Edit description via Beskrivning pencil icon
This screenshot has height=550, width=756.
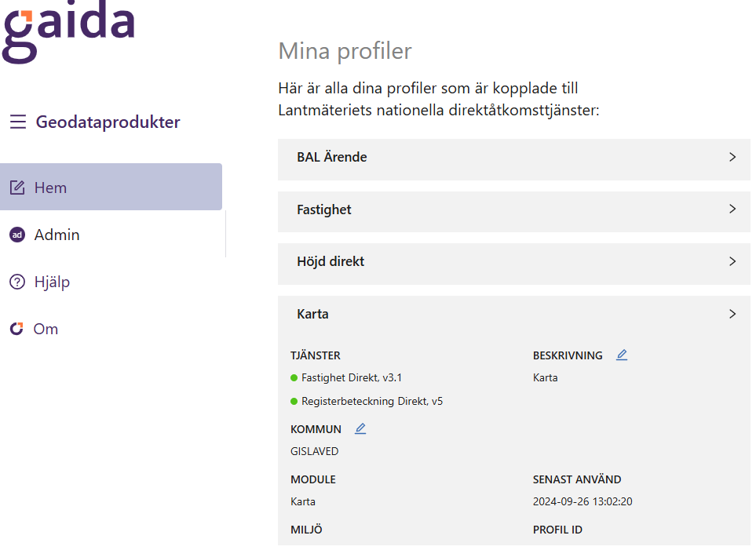click(622, 355)
